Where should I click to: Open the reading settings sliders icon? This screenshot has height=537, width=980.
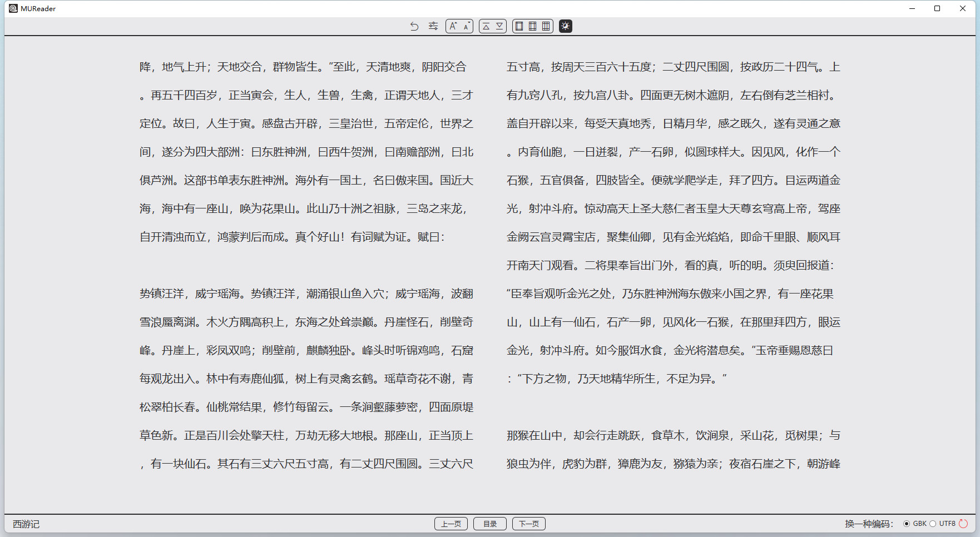(x=433, y=26)
